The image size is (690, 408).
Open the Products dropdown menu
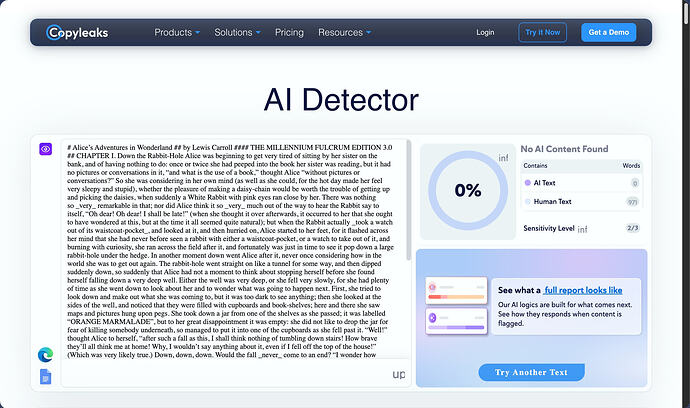[x=177, y=32]
